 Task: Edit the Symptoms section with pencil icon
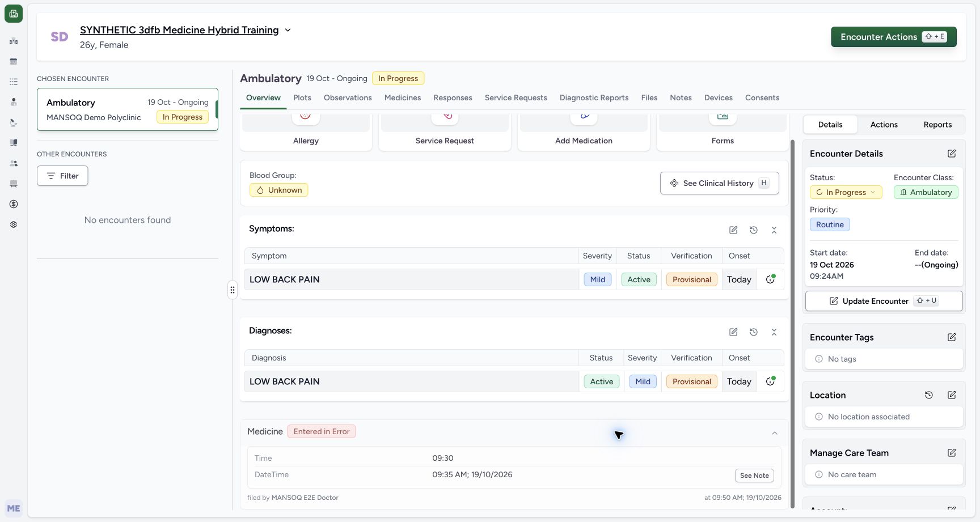[x=733, y=230]
